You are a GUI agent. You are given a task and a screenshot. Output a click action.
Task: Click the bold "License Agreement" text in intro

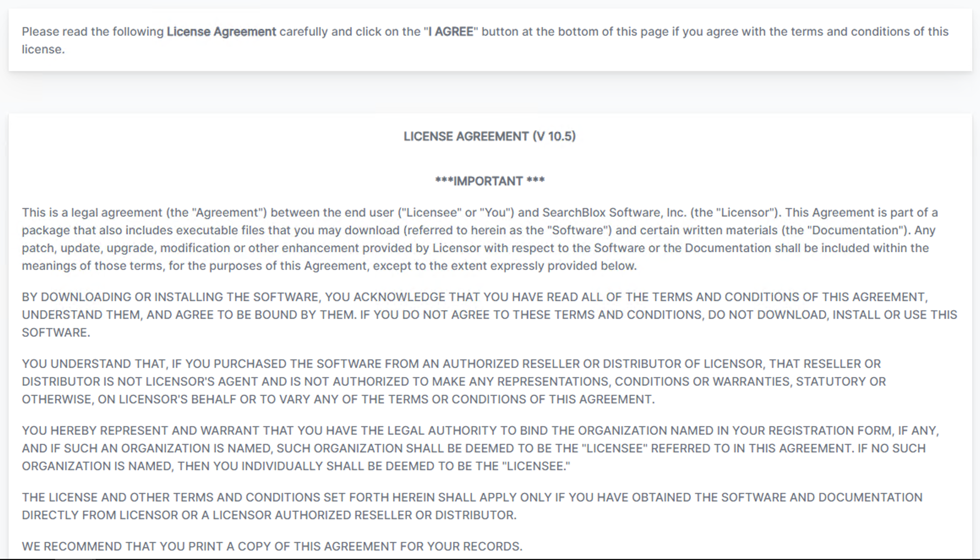[x=221, y=32]
